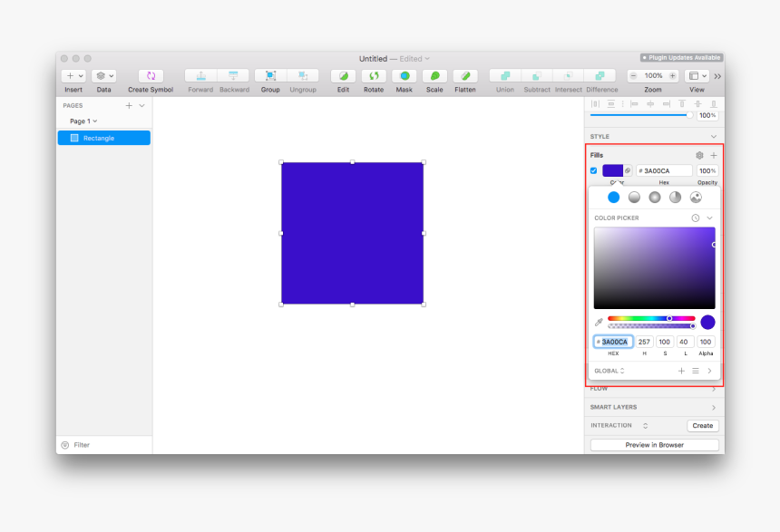Add a new page
The width and height of the screenshot is (780, 532).
[x=129, y=105]
